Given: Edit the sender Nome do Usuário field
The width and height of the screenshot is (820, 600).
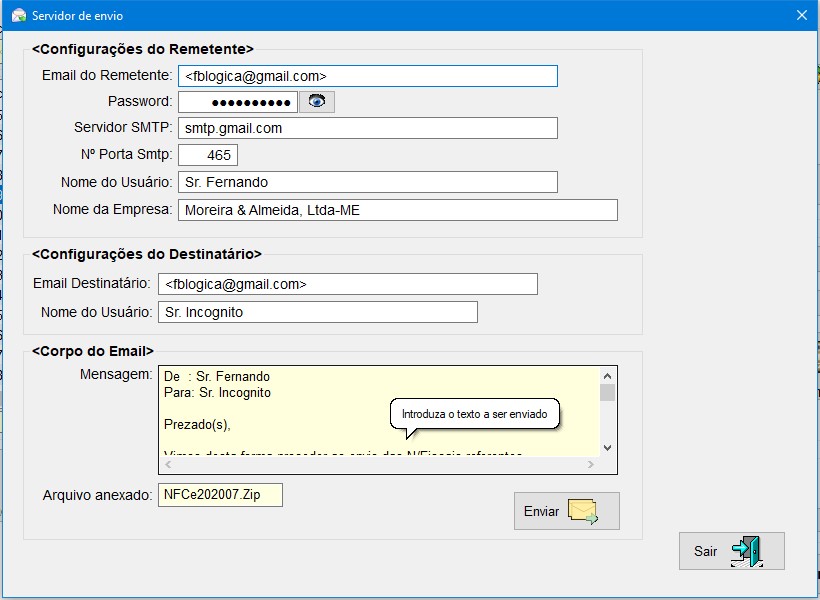Looking at the screenshot, I should [366, 182].
